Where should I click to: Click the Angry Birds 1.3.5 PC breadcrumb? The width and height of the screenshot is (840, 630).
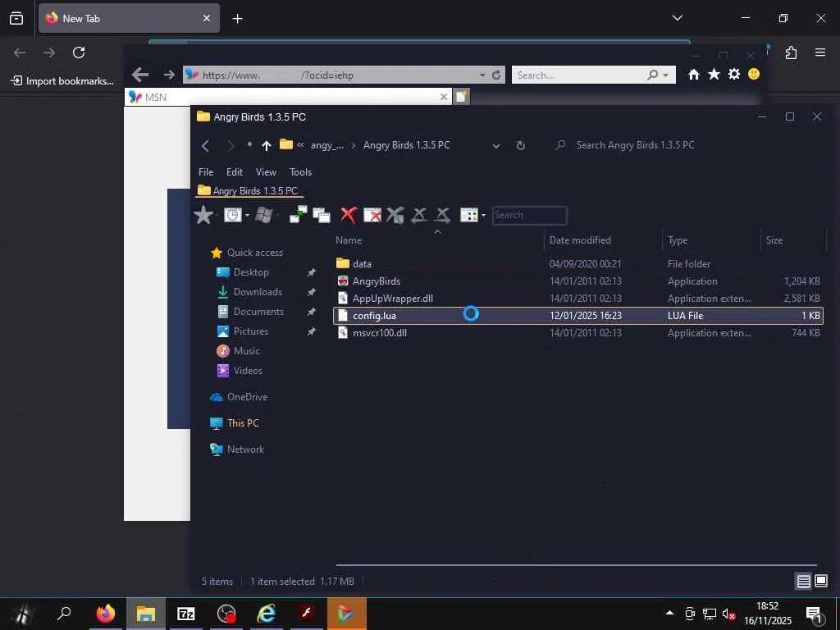(406, 145)
